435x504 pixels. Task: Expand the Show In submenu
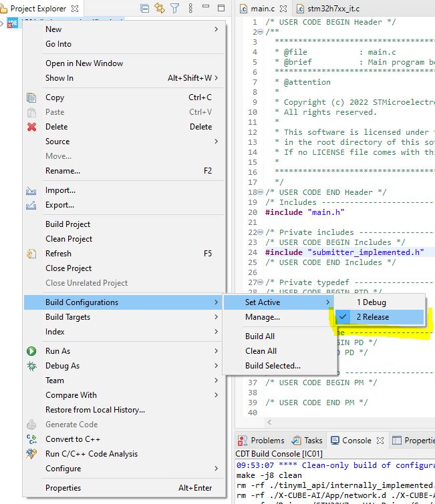point(124,78)
